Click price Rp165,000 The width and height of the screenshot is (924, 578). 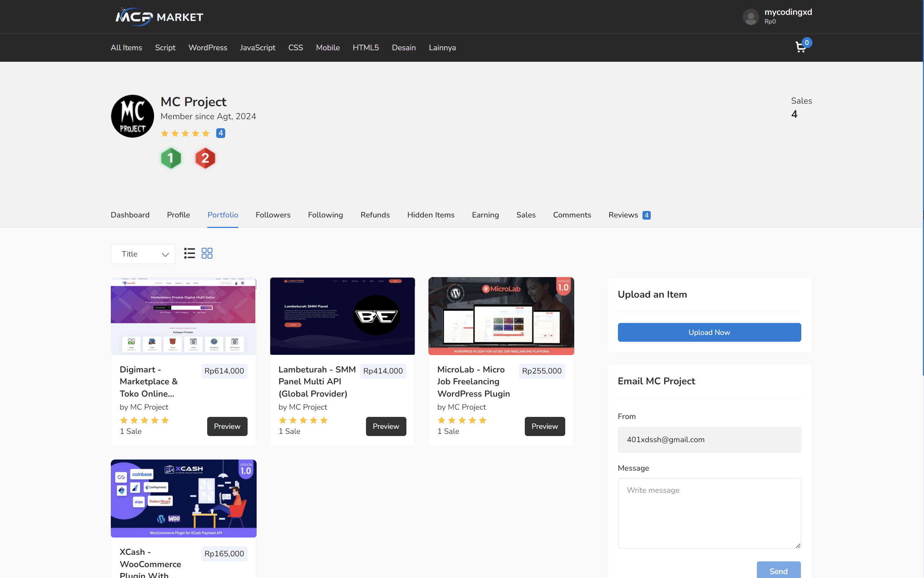pos(224,553)
